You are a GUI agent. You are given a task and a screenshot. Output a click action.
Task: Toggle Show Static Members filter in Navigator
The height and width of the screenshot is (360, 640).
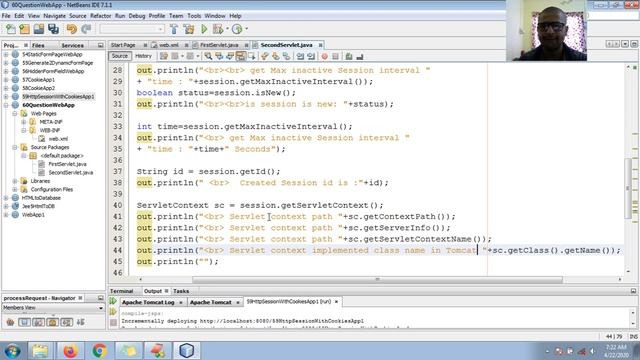[x=38, y=322]
